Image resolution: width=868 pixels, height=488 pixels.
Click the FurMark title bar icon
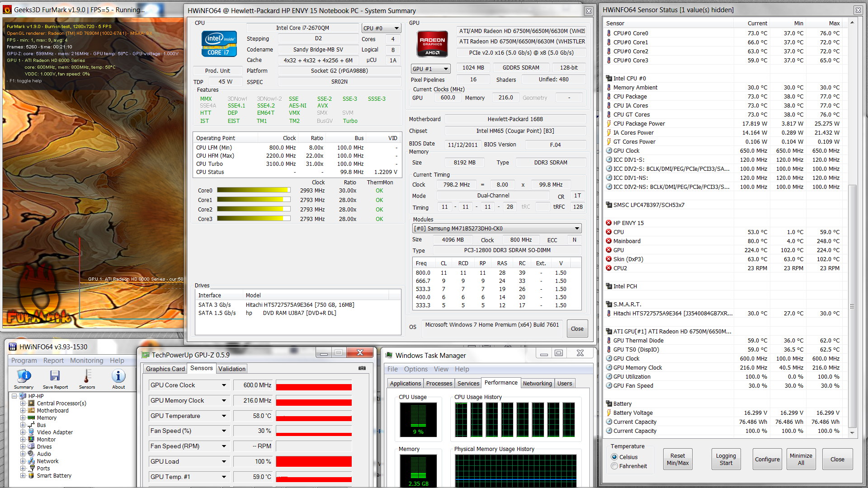pos(7,9)
